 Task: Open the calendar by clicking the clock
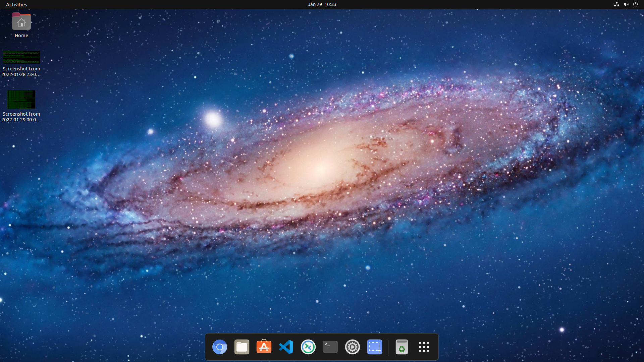pos(322,4)
